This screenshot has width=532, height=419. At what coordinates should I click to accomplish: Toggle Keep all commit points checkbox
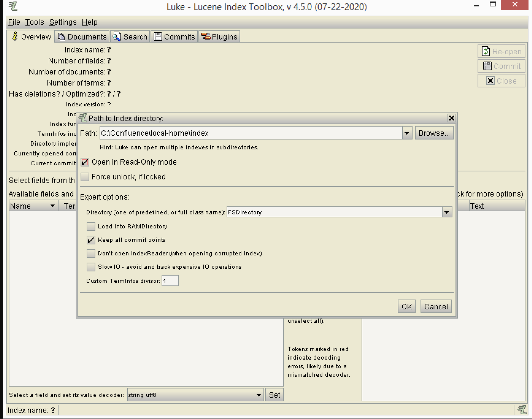tap(91, 240)
